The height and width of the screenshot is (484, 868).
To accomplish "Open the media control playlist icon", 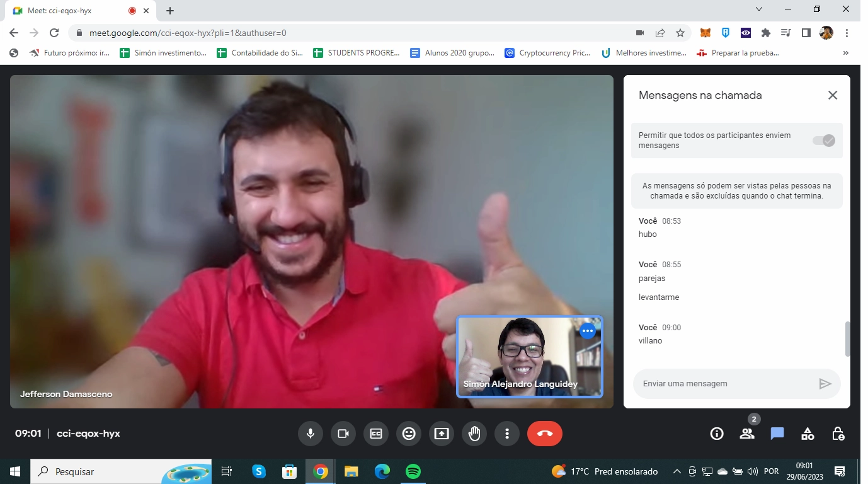I will tap(785, 33).
